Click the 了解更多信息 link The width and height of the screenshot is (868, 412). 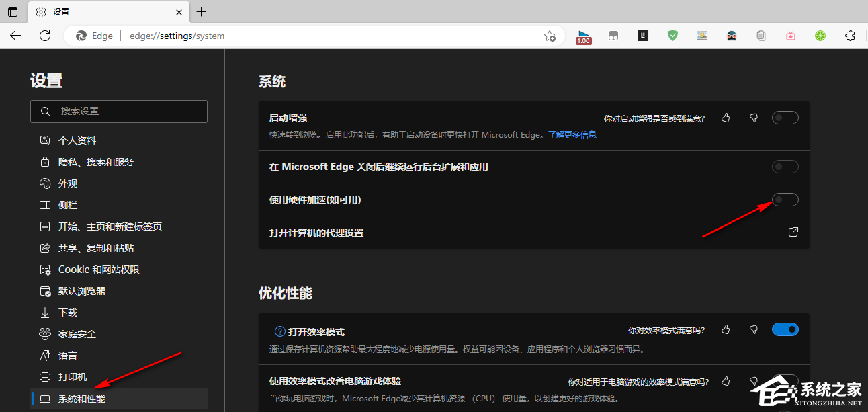pos(572,135)
